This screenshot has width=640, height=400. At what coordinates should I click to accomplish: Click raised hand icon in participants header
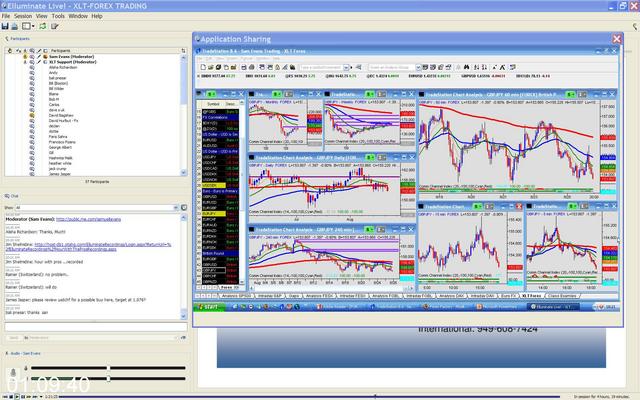coord(10,51)
